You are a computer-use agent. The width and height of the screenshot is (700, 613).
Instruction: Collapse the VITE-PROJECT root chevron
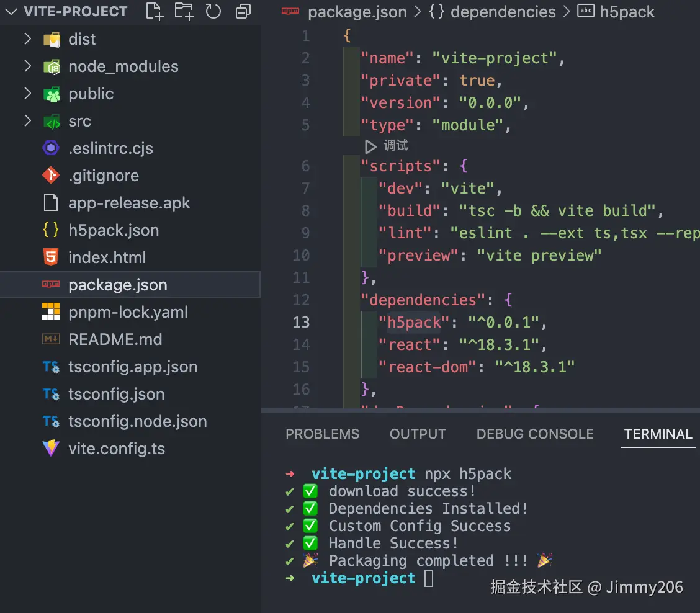tap(11, 11)
